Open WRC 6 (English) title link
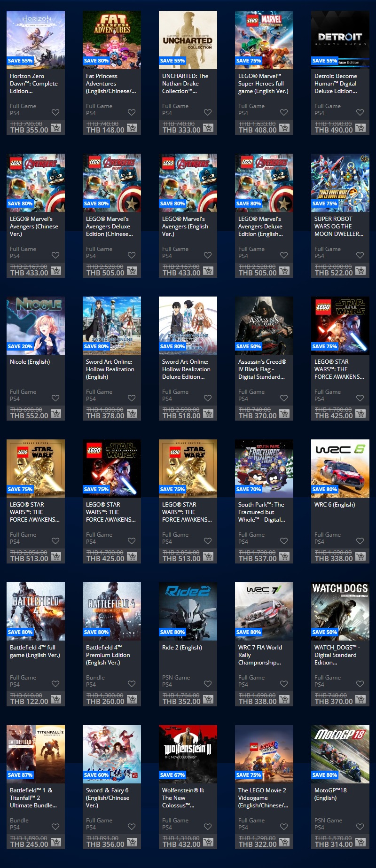Viewport: 376px width, 868px height. 335,505
